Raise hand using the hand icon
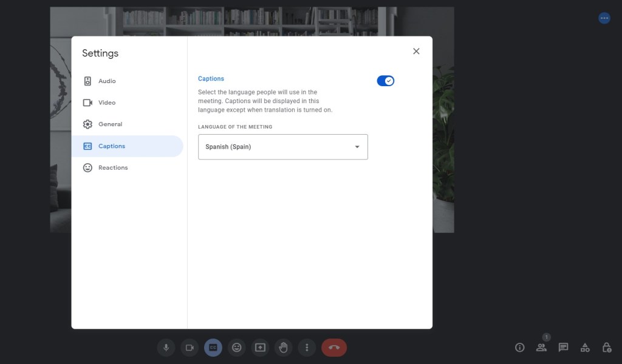This screenshot has width=622, height=364. point(283,348)
